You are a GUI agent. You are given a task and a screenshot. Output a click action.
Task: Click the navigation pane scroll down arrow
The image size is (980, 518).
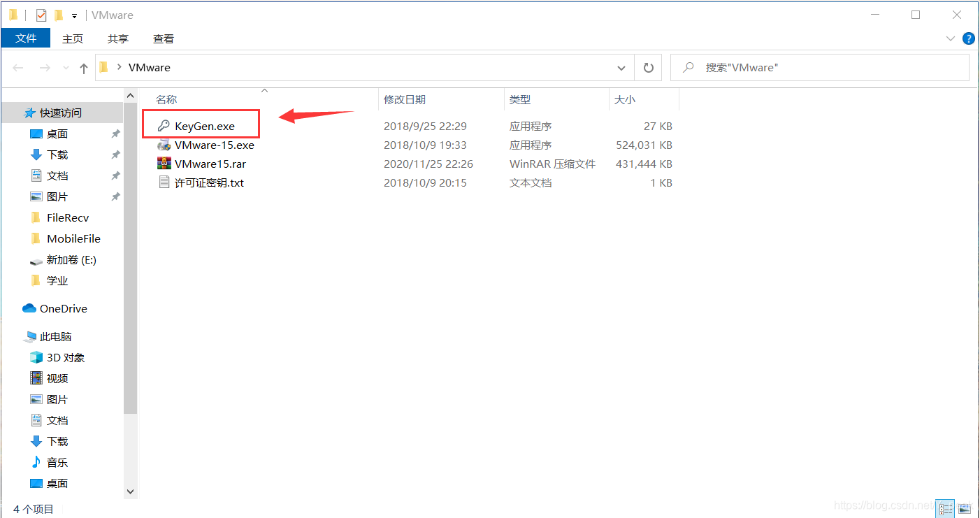coord(130,492)
